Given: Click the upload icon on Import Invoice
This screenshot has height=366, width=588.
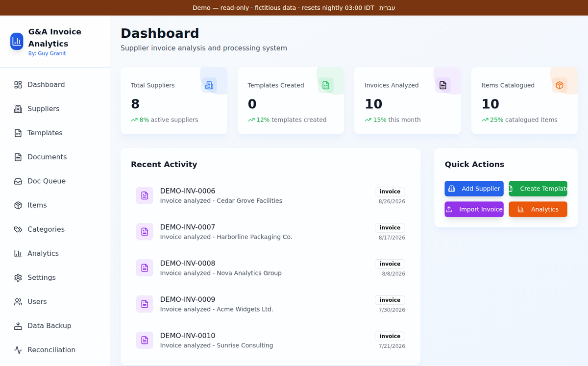Looking at the screenshot, I should pyautogui.click(x=449, y=209).
